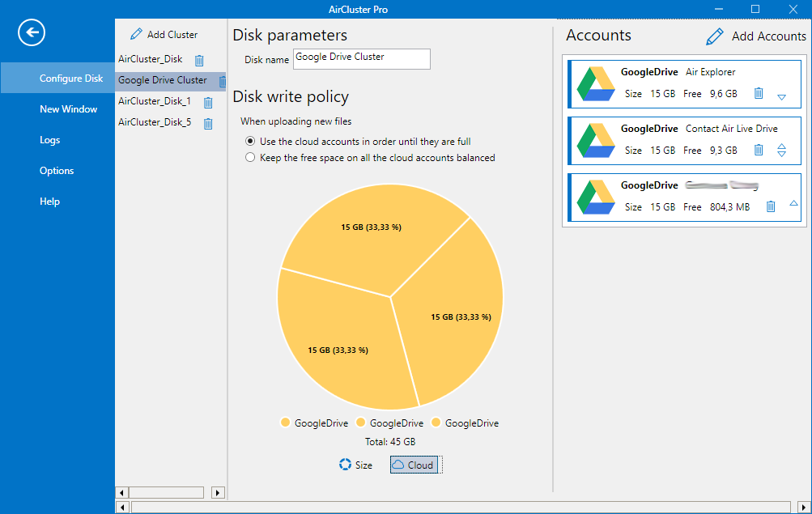
Task: Click 'Contact Air Live Drive' account name
Action: tap(732, 129)
